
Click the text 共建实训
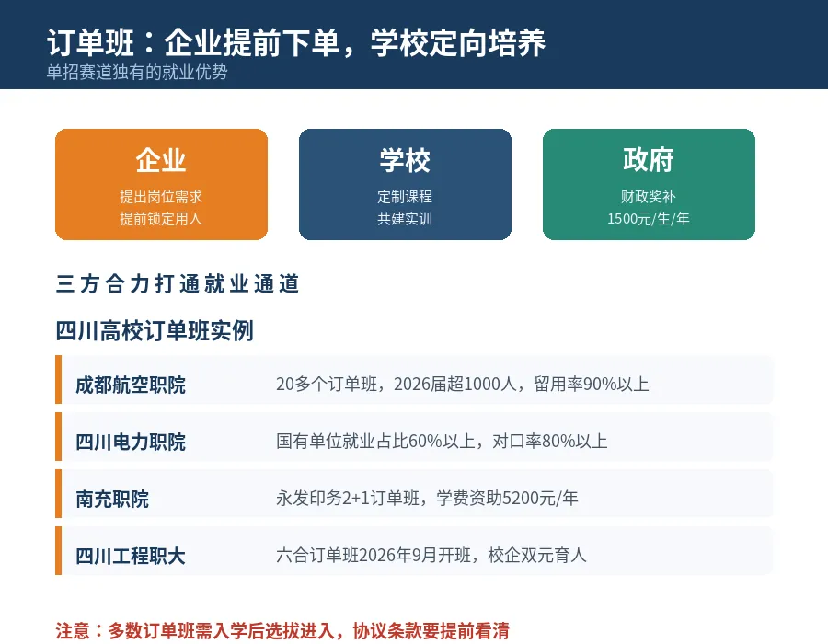point(405,219)
